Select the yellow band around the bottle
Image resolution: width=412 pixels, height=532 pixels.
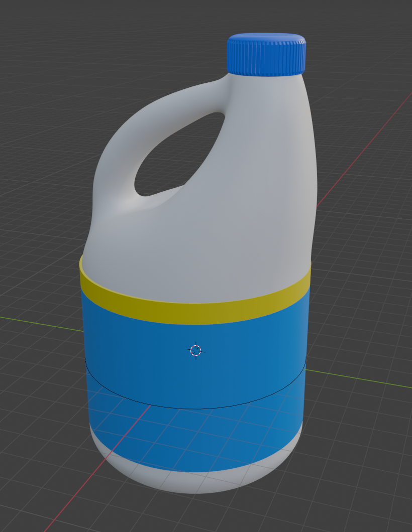coord(195,313)
